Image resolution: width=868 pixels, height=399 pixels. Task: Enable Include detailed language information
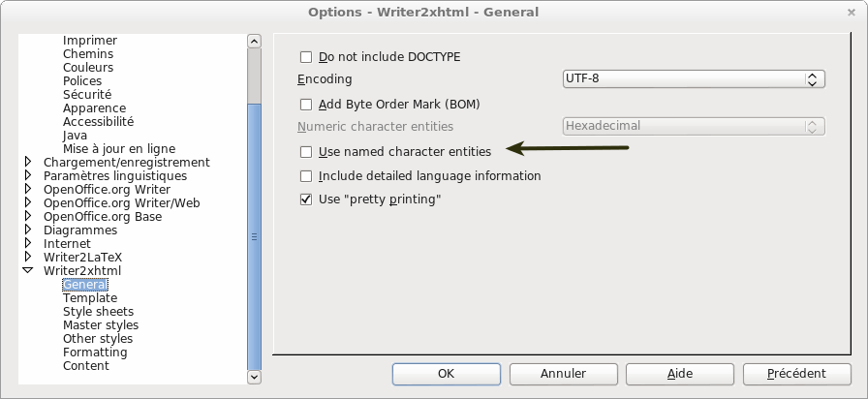click(x=306, y=176)
